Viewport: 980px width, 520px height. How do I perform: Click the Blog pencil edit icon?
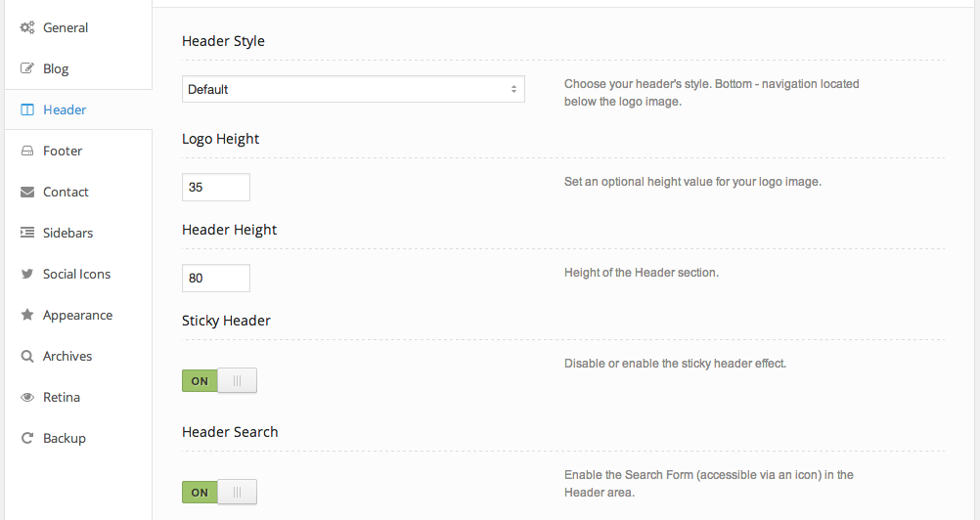coord(27,69)
